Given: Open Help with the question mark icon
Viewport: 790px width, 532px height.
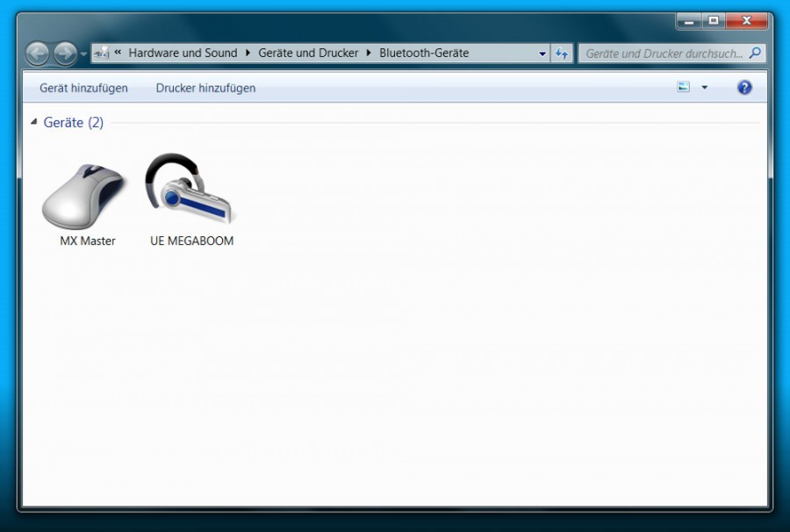Looking at the screenshot, I should 744,88.
